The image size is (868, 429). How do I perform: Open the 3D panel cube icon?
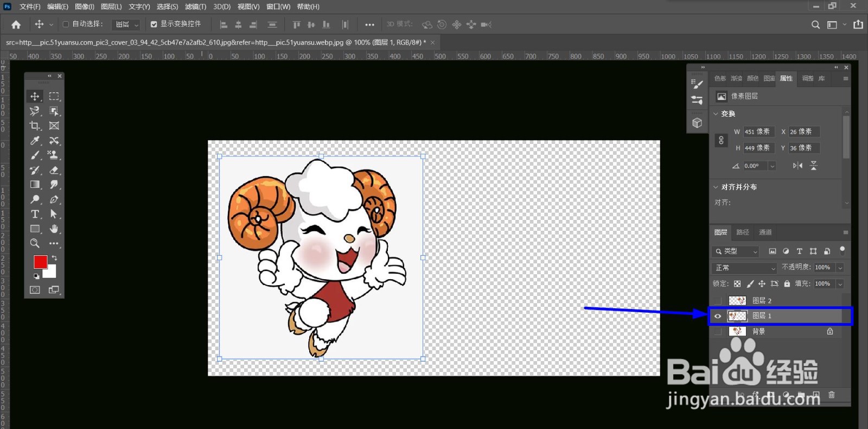[697, 123]
